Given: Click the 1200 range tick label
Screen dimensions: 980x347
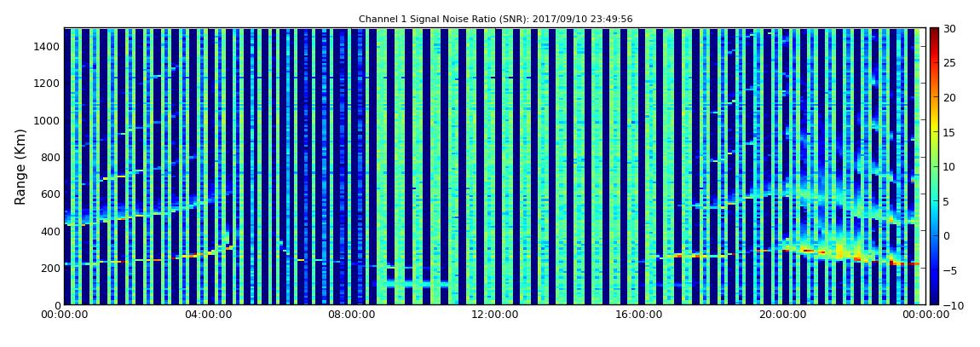Looking at the screenshot, I should click(48, 84).
